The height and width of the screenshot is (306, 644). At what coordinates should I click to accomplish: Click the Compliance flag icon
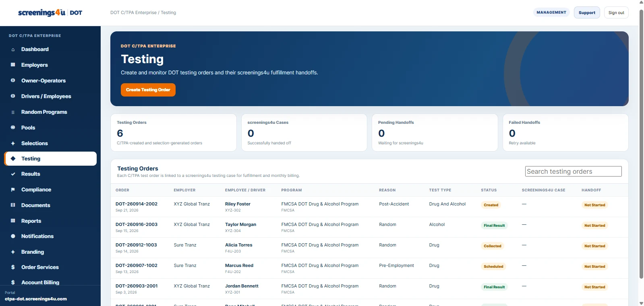pos(13,189)
